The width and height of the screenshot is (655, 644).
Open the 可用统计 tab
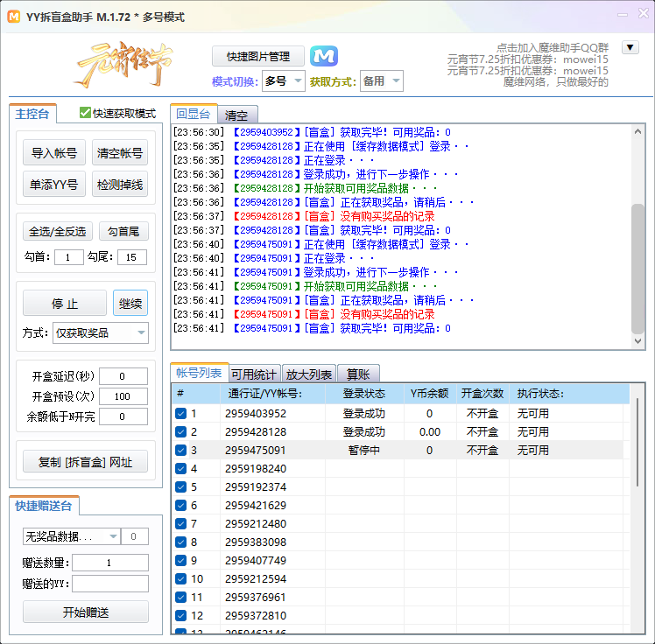[255, 374]
